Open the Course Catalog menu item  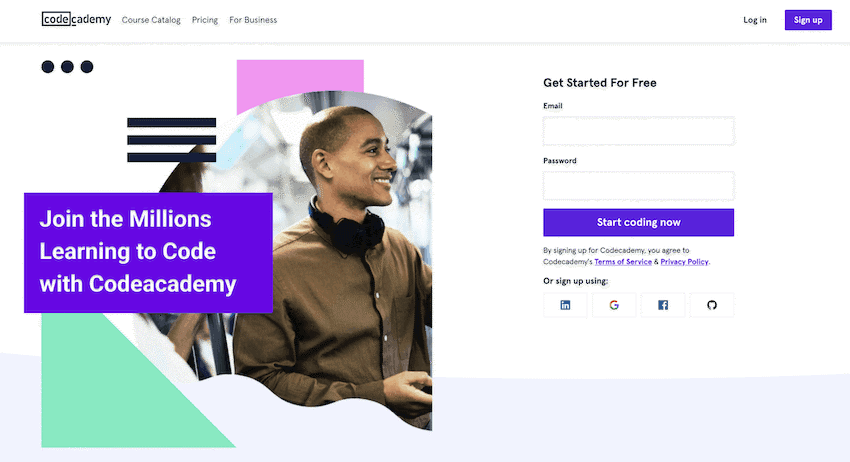(x=151, y=20)
